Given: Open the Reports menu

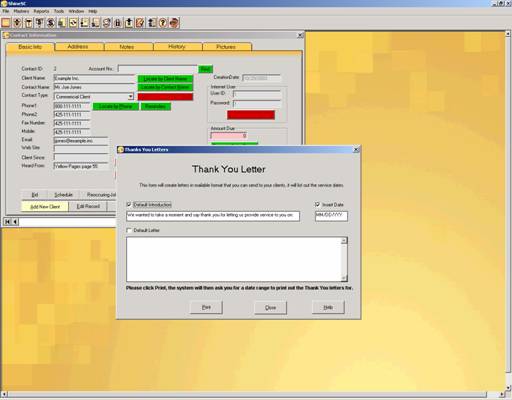Looking at the screenshot, I should coord(41,11).
